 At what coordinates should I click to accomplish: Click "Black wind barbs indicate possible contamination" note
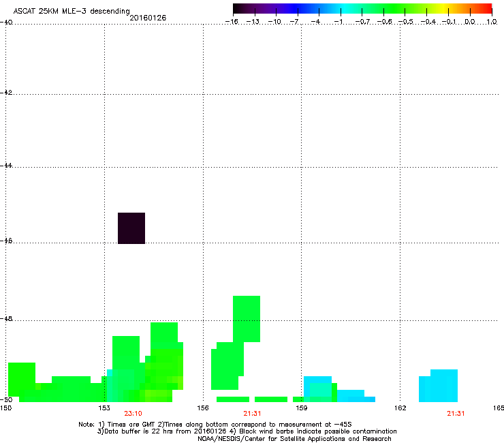318,431
